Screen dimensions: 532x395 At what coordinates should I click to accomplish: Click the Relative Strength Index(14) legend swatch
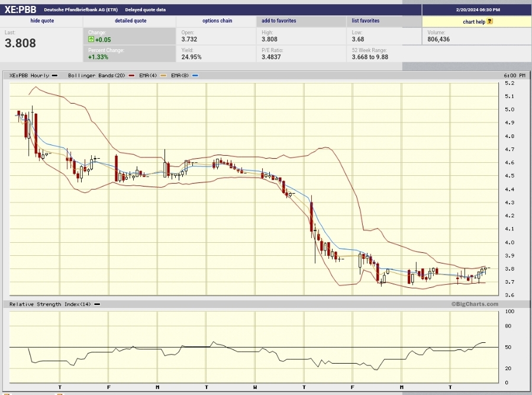(97, 304)
